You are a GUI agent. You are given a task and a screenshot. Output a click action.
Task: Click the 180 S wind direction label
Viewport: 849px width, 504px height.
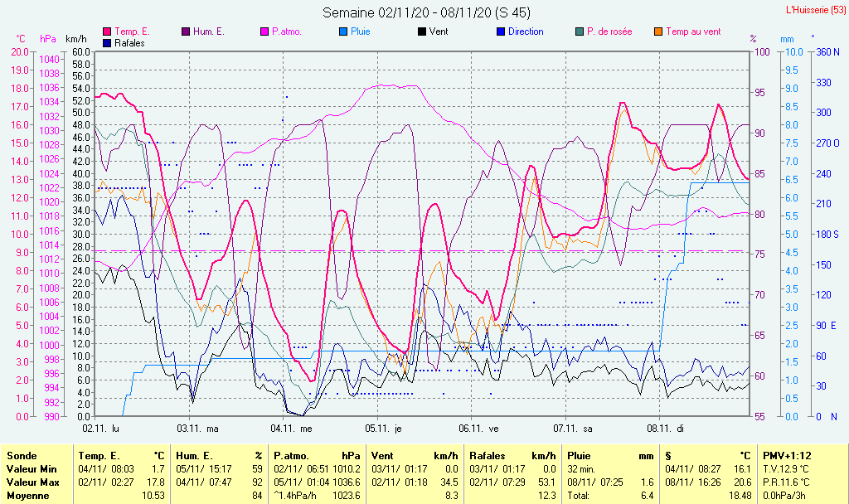[827, 235]
